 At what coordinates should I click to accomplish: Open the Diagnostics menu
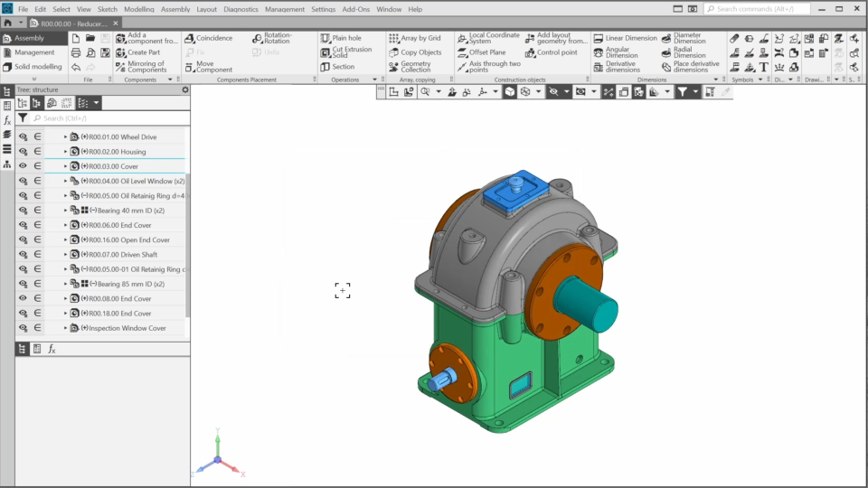pyautogui.click(x=241, y=9)
